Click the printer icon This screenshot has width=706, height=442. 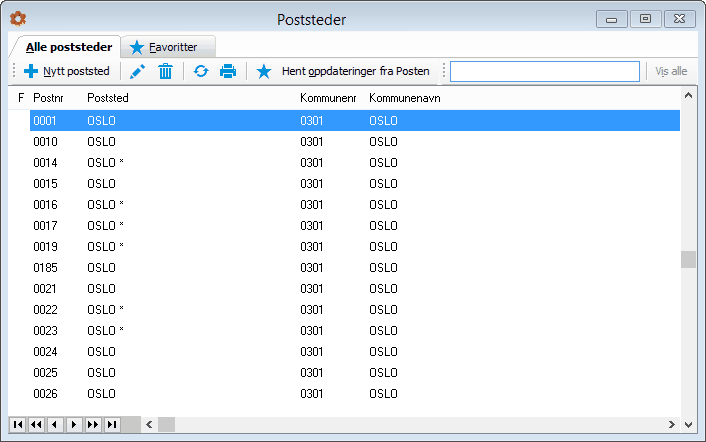[x=228, y=71]
